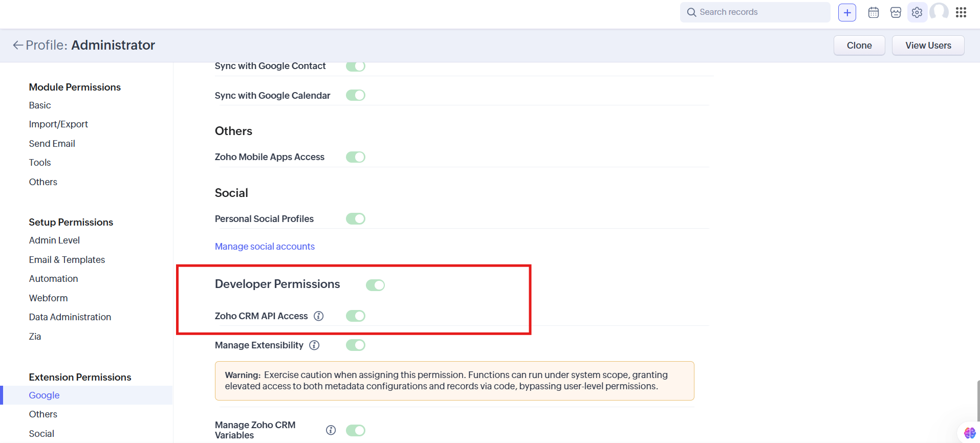Click the info icon beside Manage Zoho CRM Variables
The image size is (980, 443).
click(331, 430)
